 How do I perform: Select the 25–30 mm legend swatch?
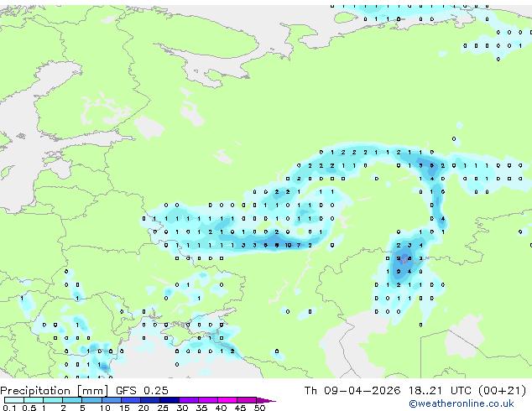pos(169,400)
